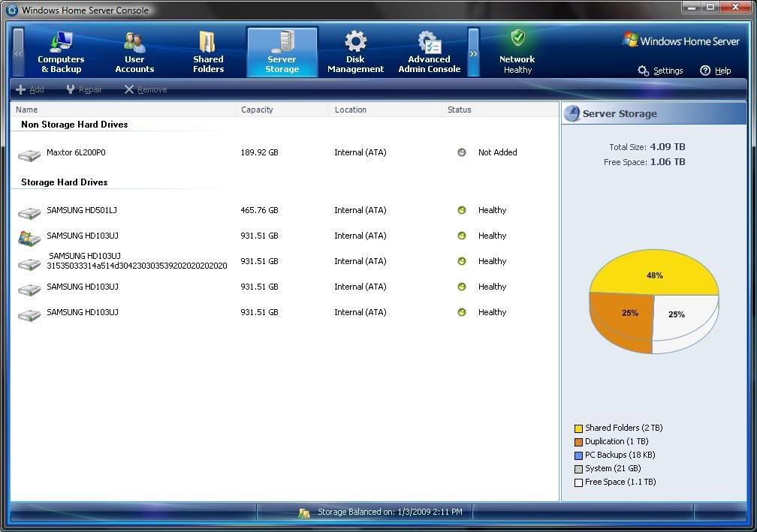The image size is (757, 532).
Task: Sort by the Status column header
Action: tap(499, 110)
